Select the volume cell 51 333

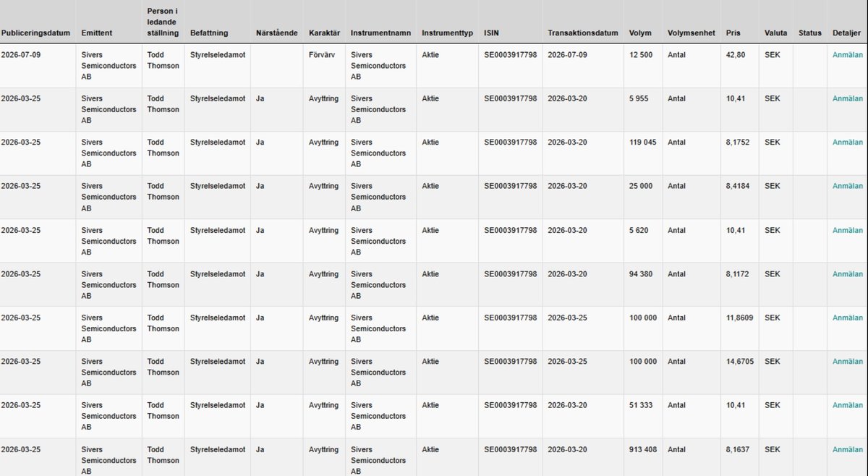pos(641,405)
